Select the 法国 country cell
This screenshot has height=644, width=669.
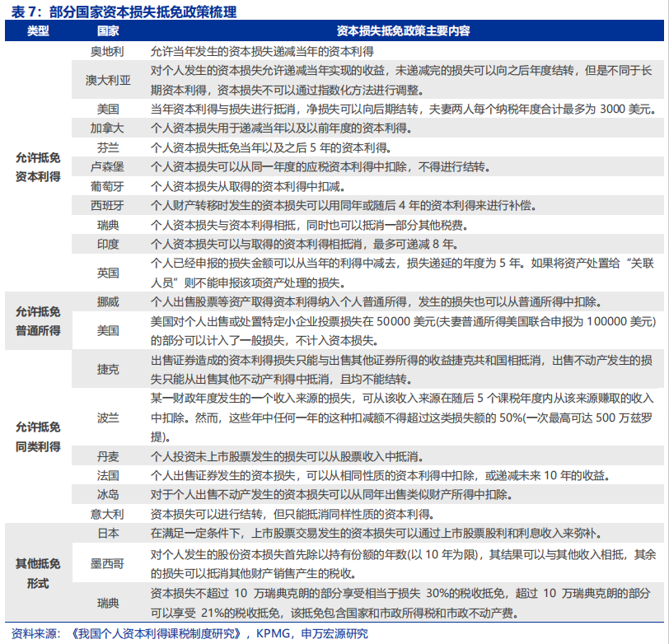click(107, 475)
